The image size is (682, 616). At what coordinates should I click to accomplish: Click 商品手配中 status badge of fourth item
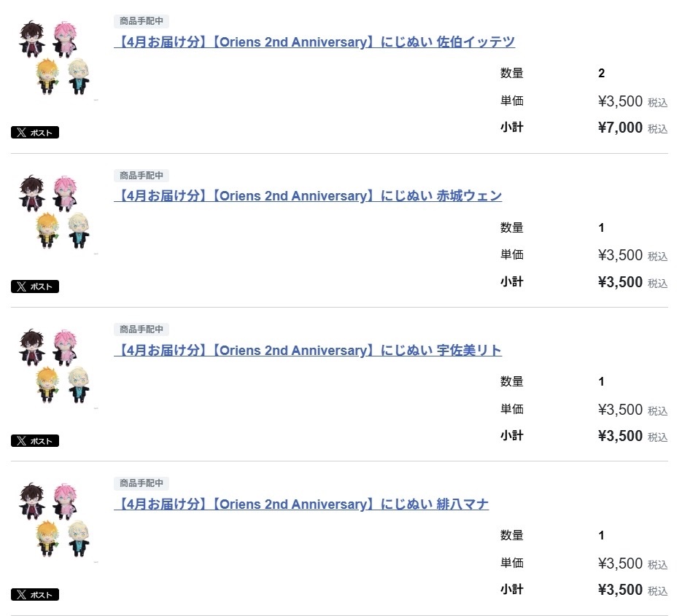coord(142,483)
